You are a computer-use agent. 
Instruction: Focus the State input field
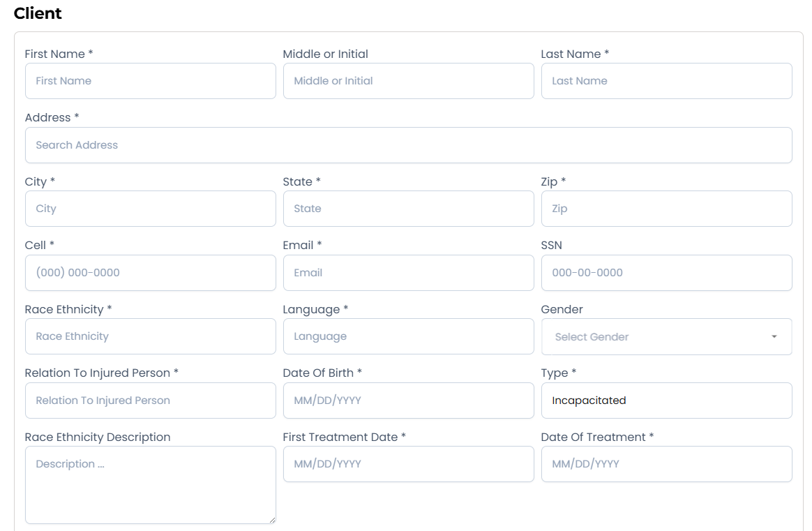click(x=408, y=209)
